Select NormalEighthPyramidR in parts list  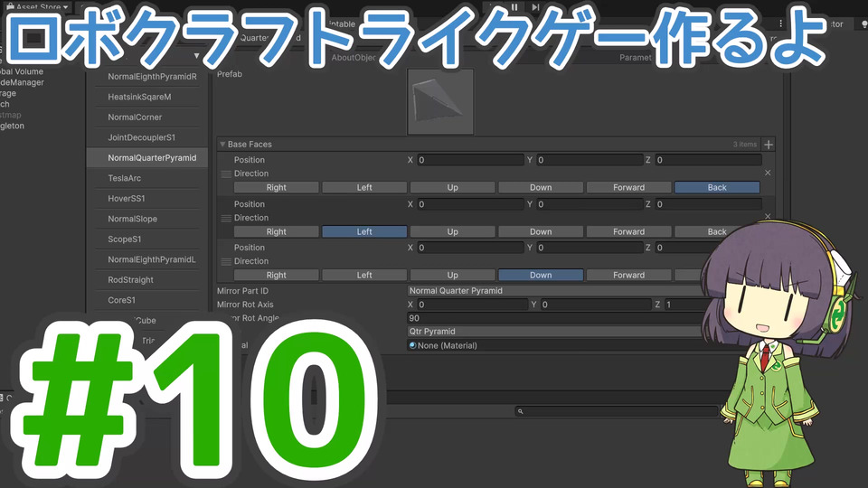click(152, 77)
